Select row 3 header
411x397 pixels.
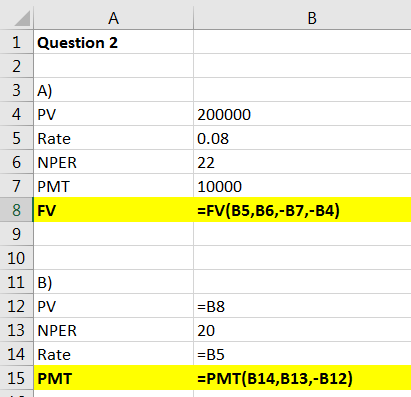[16, 90]
